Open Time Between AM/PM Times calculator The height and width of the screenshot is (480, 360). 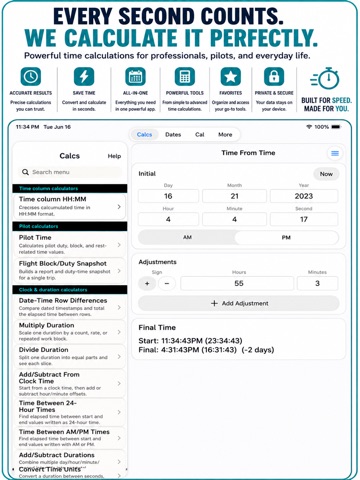click(x=70, y=438)
